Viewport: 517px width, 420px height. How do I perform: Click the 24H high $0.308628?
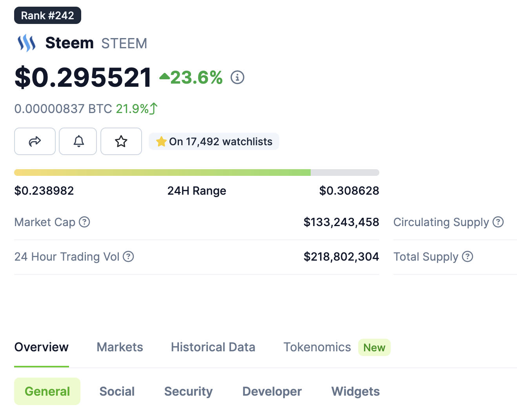pos(349,191)
